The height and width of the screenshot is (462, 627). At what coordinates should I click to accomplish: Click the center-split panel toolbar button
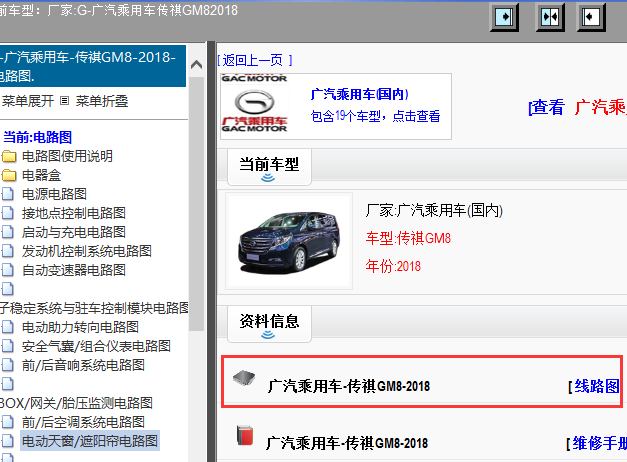click(550, 17)
